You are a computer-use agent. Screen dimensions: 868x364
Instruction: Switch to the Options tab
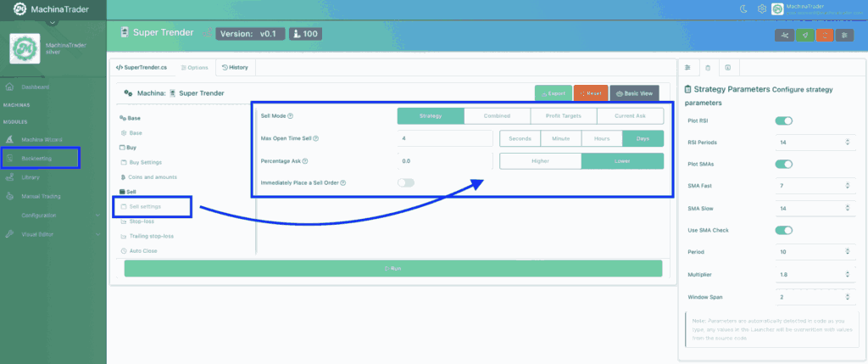click(194, 68)
